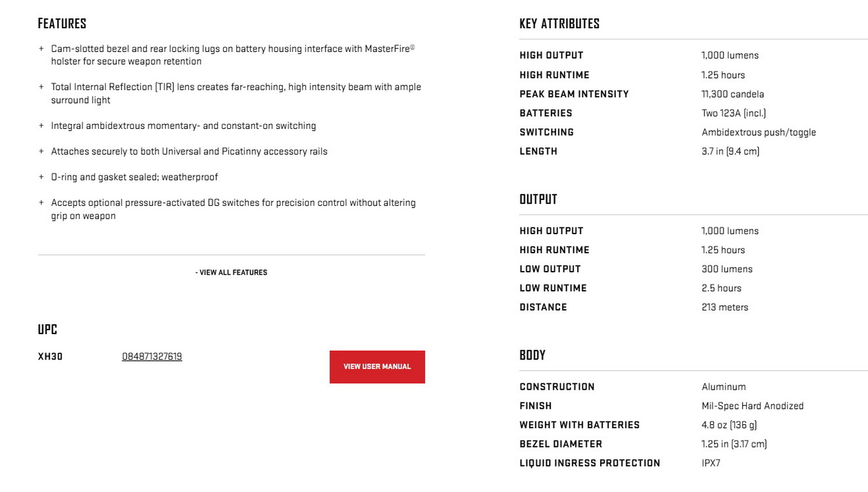868x492 pixels.
Task: Select plus bullet beside ambidextrous switching feature
Action: click(41, 126)
